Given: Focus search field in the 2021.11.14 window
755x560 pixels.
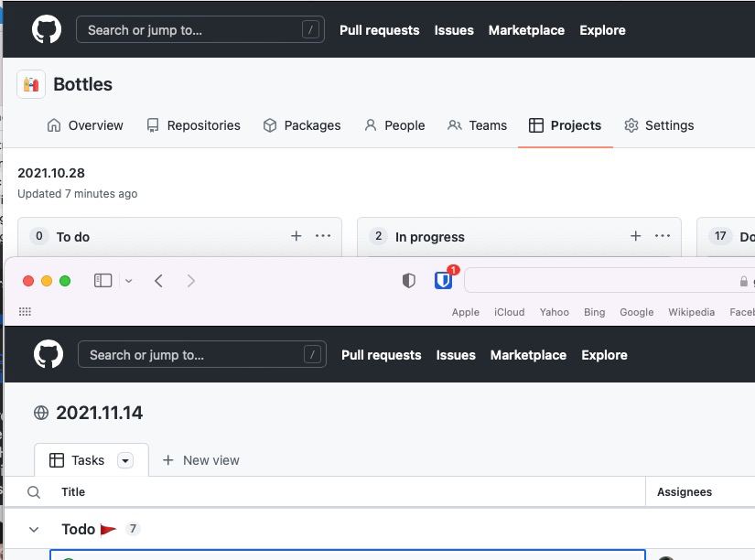Looking at the screenshot, I should coord(201,354).
